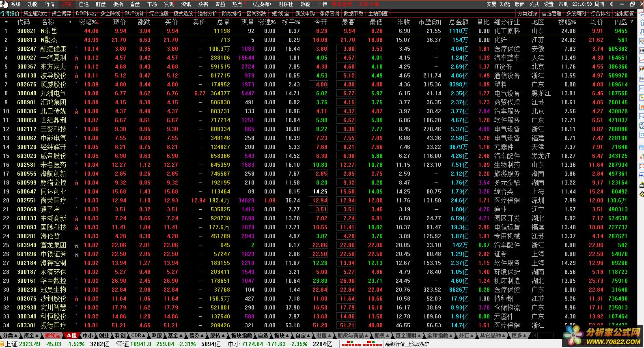The image size is (644, 348).
Task: Open the candlestick K-line icon in right sidebar
Action: click(x=642, y=69)
